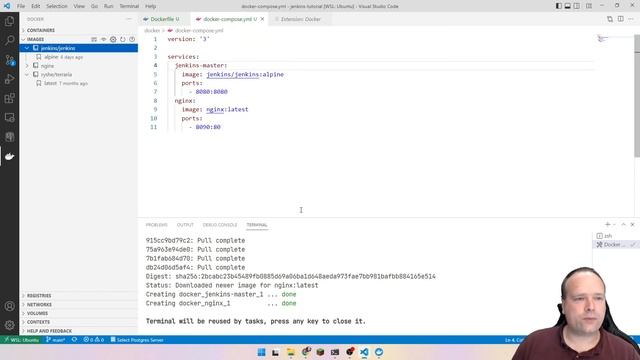
Task: Open the Docker panel more actions menu
Action: [129, 19]
